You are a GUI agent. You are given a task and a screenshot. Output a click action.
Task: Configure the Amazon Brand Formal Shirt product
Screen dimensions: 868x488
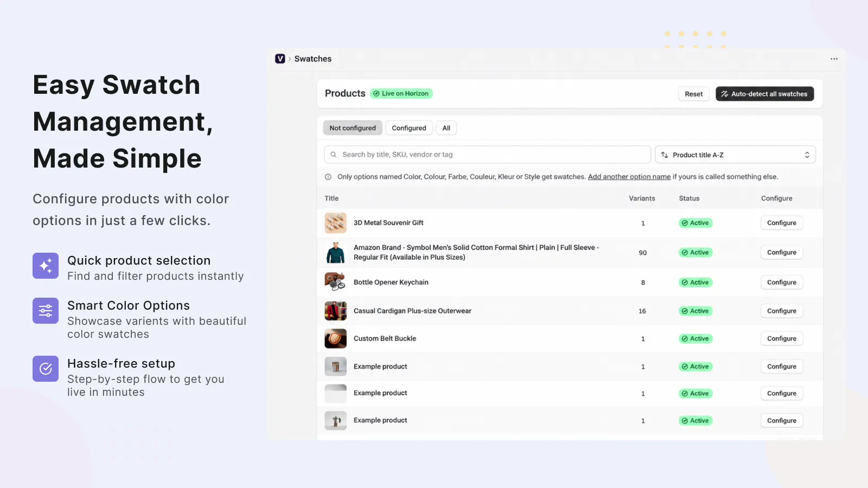pos(782,252)
